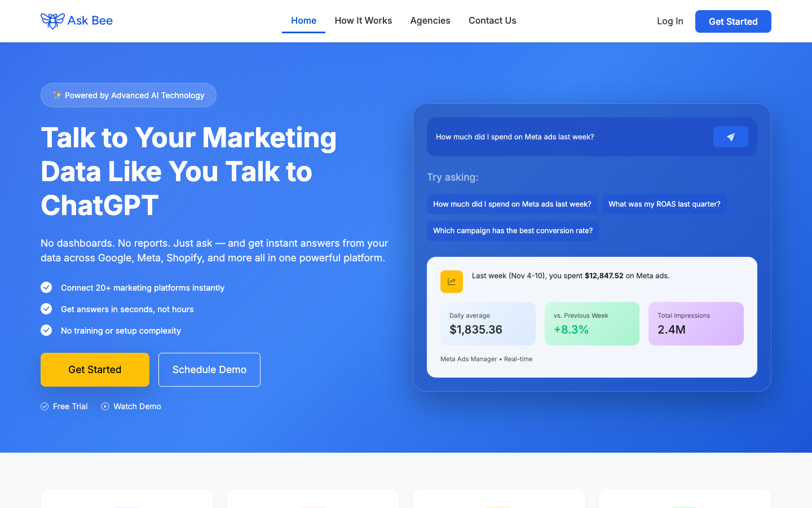Click blue Get Started button in header
812x508 pixels.
point(733,21)
